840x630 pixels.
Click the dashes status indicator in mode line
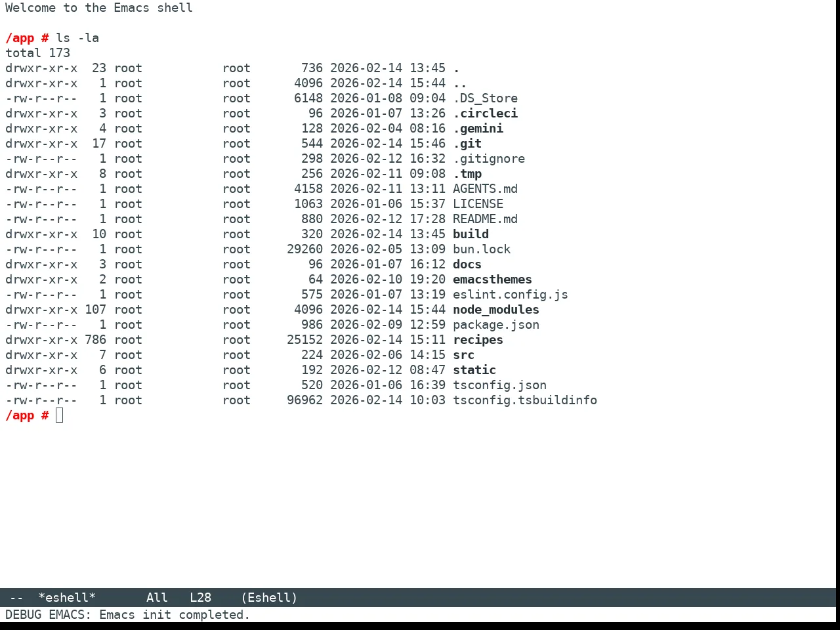pyautogui.click(x=16, y=598)
